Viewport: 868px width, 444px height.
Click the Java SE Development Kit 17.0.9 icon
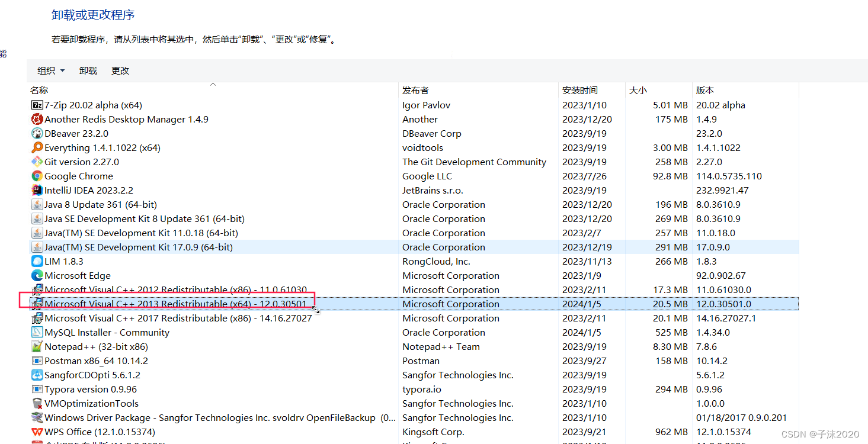[37, 247]
